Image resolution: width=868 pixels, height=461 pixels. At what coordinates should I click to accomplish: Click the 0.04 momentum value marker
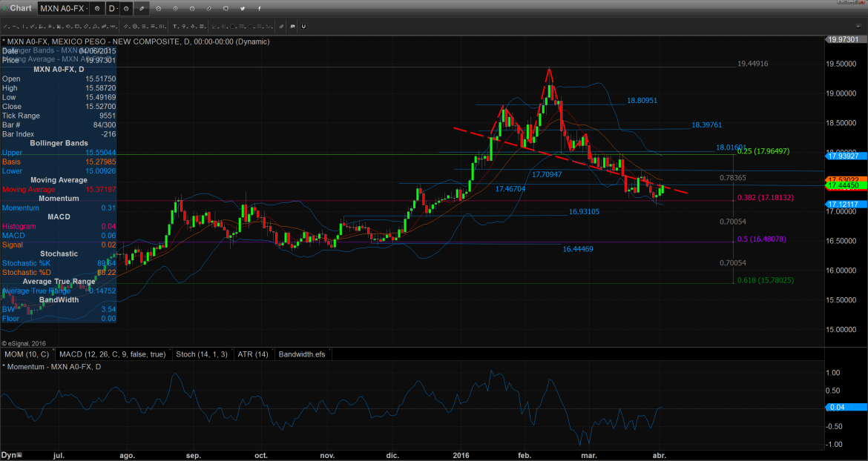pos(846,408)
